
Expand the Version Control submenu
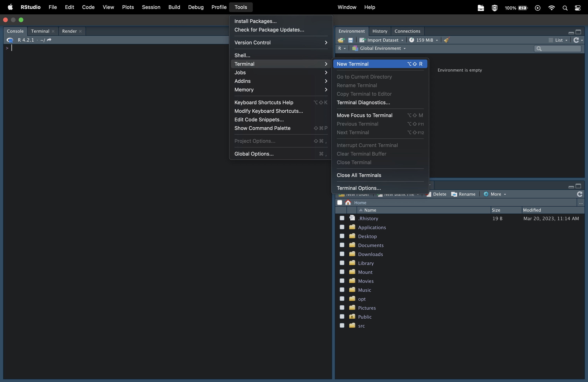281,43
